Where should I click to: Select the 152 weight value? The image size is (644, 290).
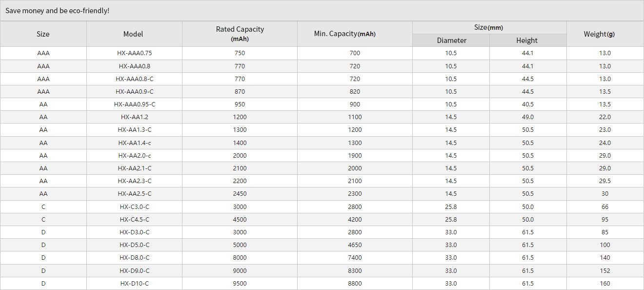coord(605,271)
